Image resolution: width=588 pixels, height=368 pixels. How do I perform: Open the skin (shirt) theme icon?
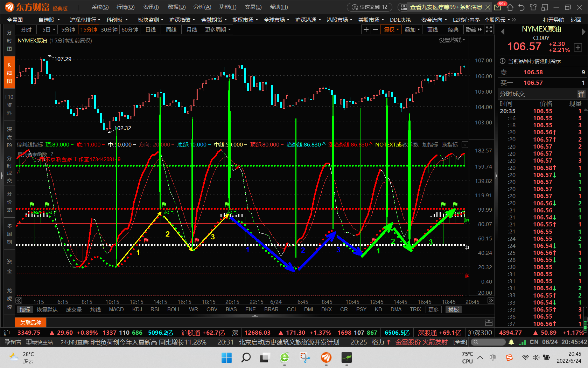533,7
